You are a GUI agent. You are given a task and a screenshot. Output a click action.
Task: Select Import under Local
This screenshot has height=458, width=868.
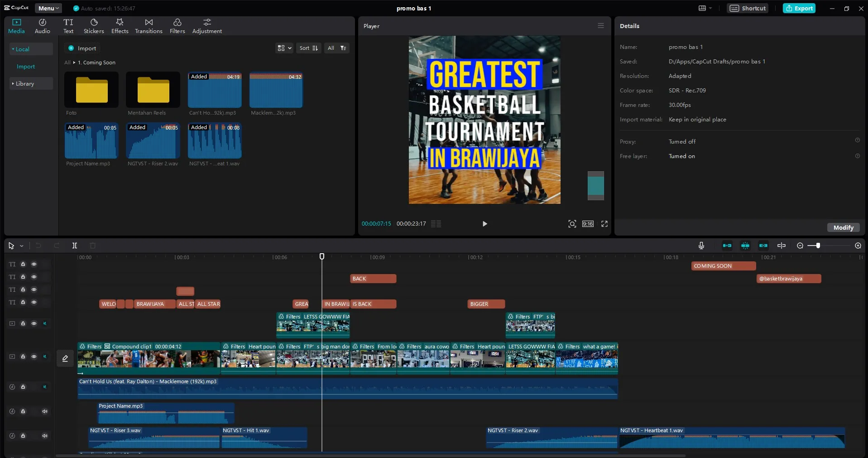26,67
